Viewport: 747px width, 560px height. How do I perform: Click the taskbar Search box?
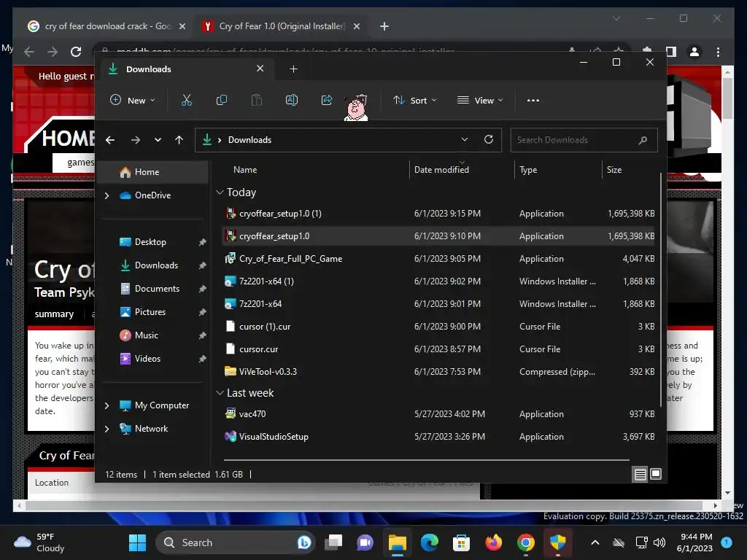(236, 542)
